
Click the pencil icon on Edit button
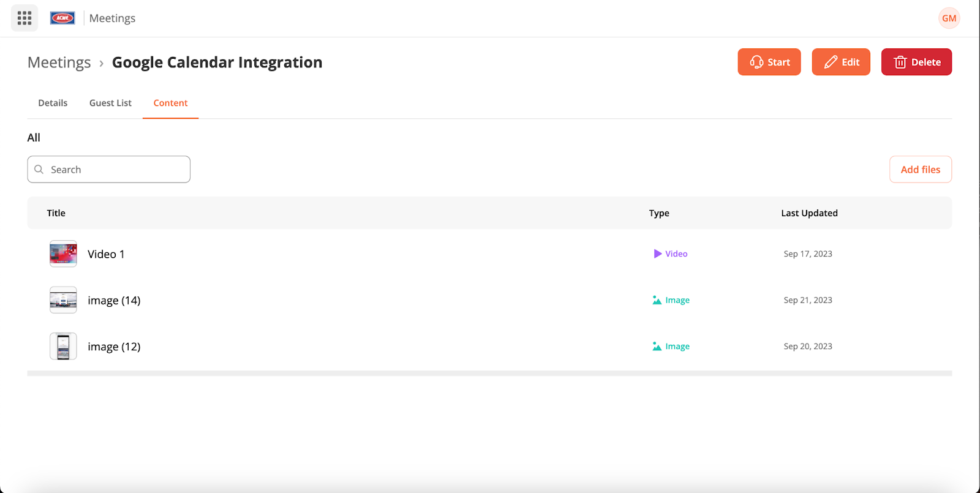831,62
